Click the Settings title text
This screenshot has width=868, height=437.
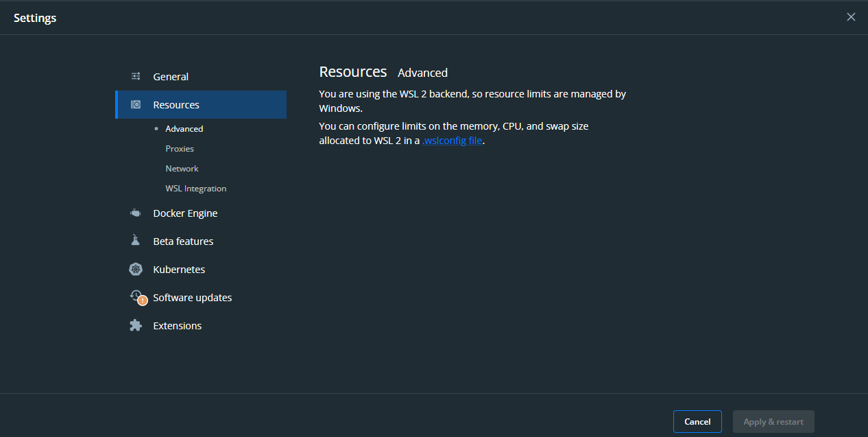35,18
